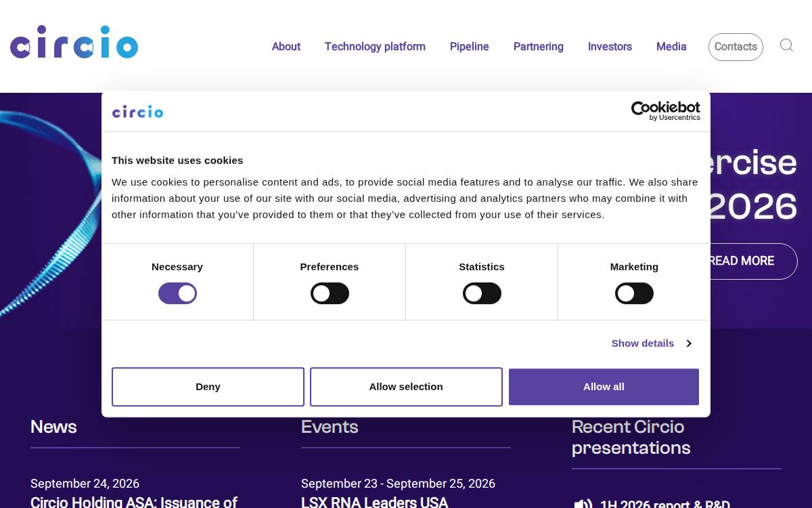The height and width of the screenshot is (508, 812).
Task: Toggle the Necessary cookies switch
Action: coord(177,293)
